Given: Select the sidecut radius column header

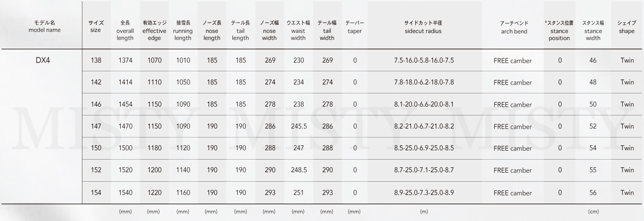Looking at the screenshot, I should coord(423,27).
